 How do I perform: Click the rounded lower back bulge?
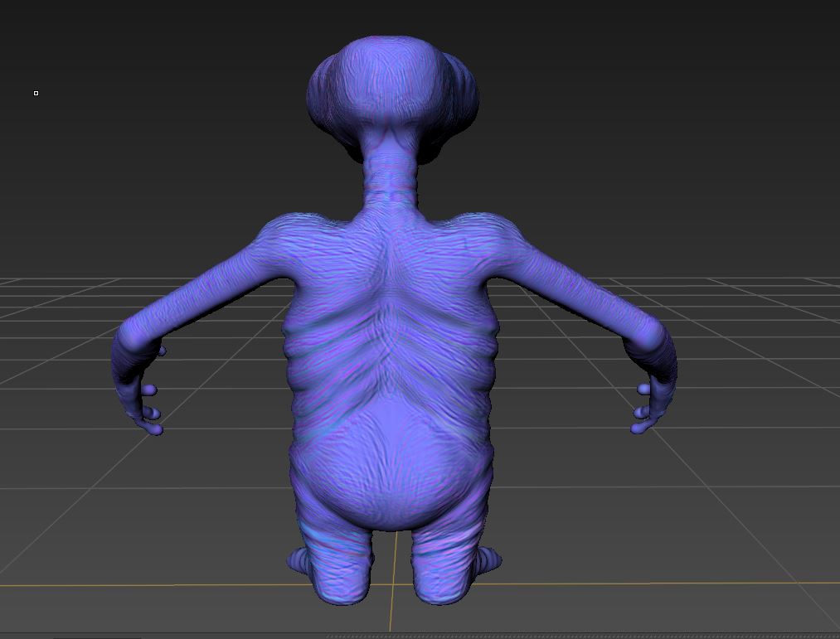[x=391, y=464]
